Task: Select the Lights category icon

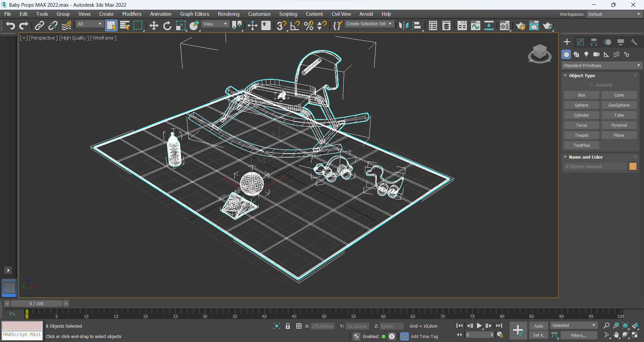Action: [586, 54]
